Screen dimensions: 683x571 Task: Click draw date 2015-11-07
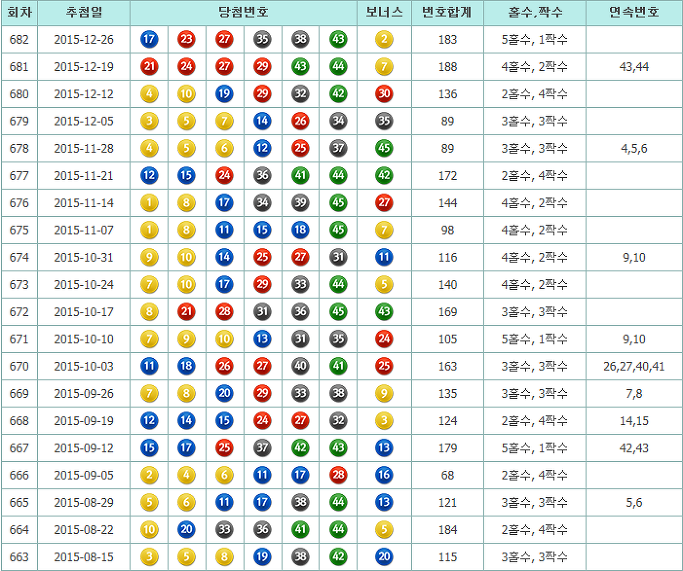pyautogui.click(x=84, y=230)
